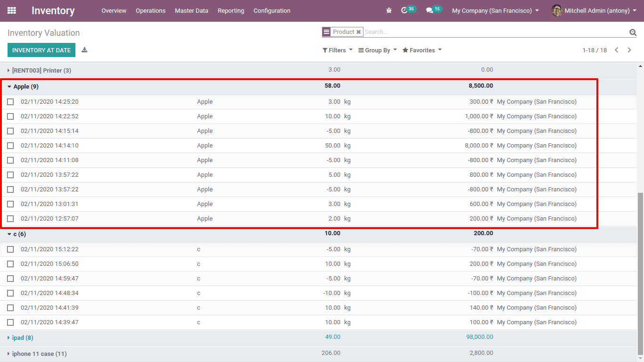Check the Apple 02/11/2020 12:57:07 row checkbox

(10, 219)
